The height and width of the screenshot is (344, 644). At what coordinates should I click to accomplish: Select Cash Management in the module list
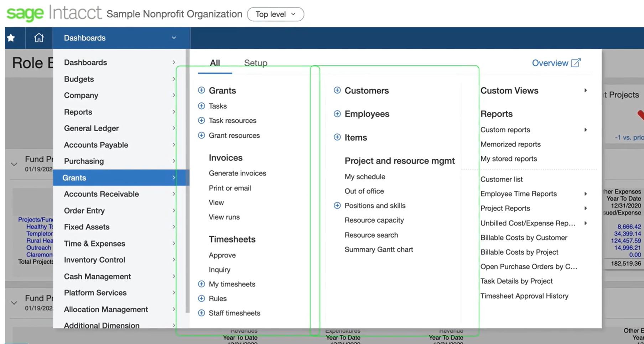pyautogui.click(x=120, y=276)
